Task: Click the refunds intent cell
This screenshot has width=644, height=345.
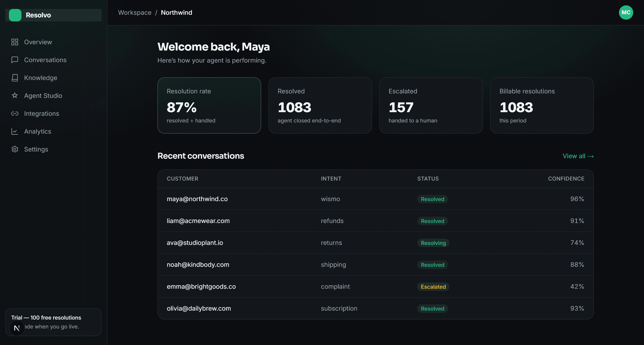Action: point(332,221)
